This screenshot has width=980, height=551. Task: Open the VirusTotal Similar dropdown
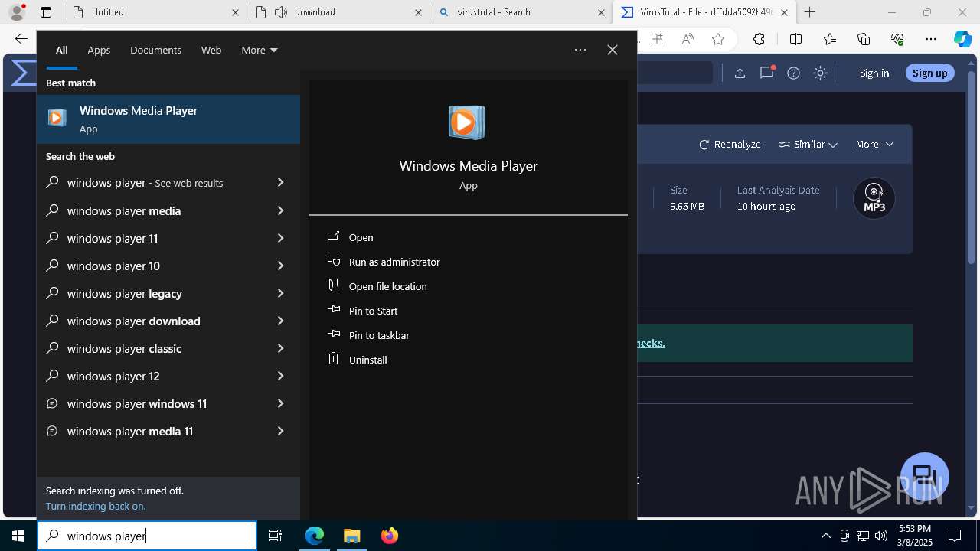(808, 144)
